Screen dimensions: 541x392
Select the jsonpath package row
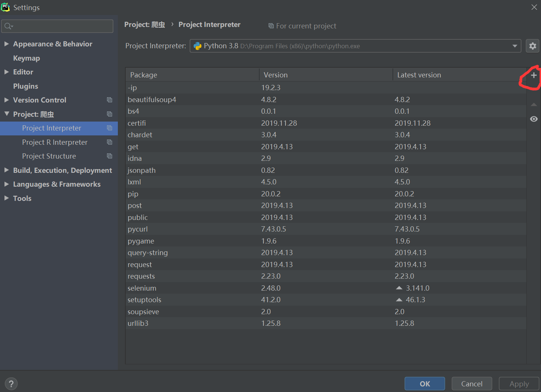coord(326,170)
